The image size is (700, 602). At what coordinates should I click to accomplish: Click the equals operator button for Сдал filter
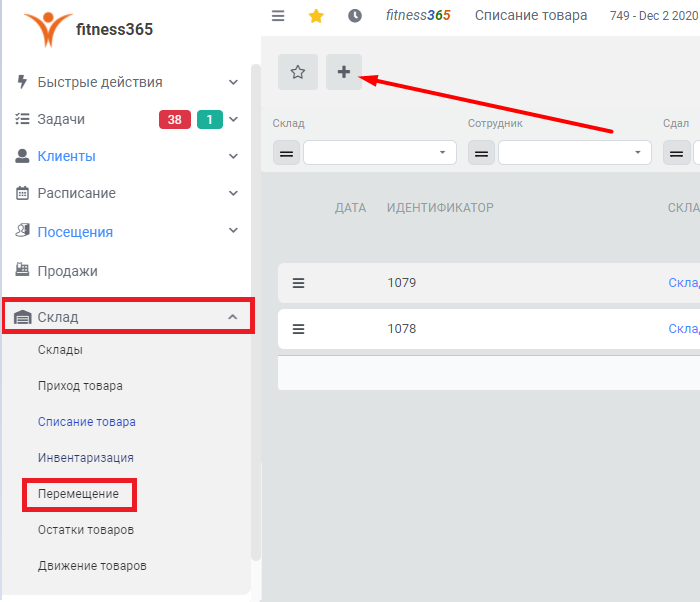pos(676,153)
